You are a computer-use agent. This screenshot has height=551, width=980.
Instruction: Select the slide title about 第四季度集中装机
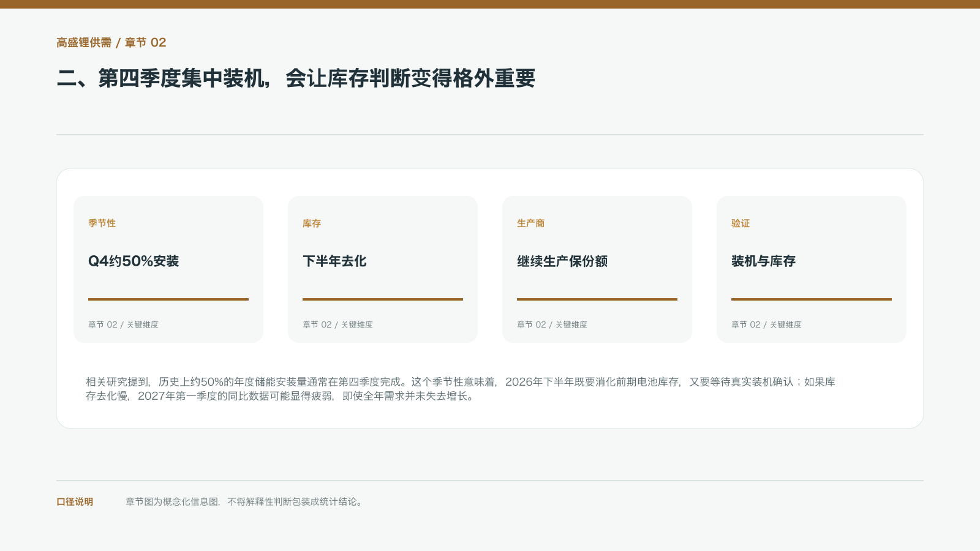(x=296, y=78)
